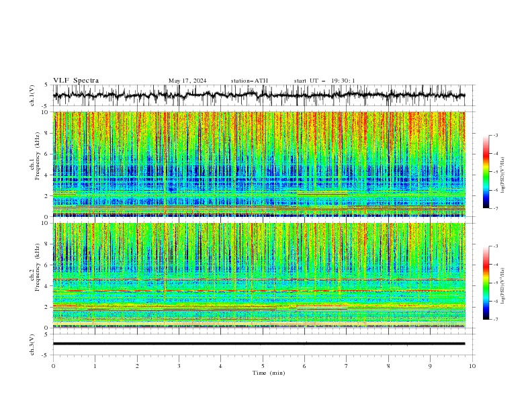Click the flat ch.3 voltage trace

coord(259,344)
